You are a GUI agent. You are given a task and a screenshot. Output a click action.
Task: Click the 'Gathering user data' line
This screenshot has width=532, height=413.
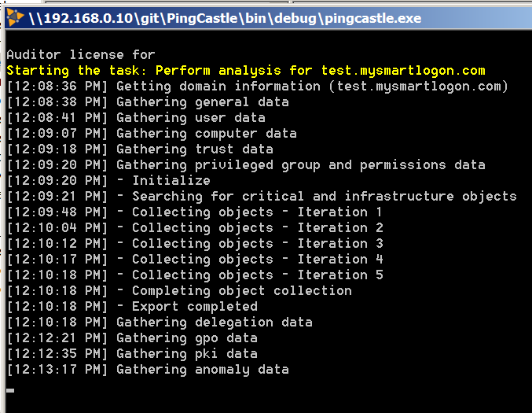[x=136, y=117]
